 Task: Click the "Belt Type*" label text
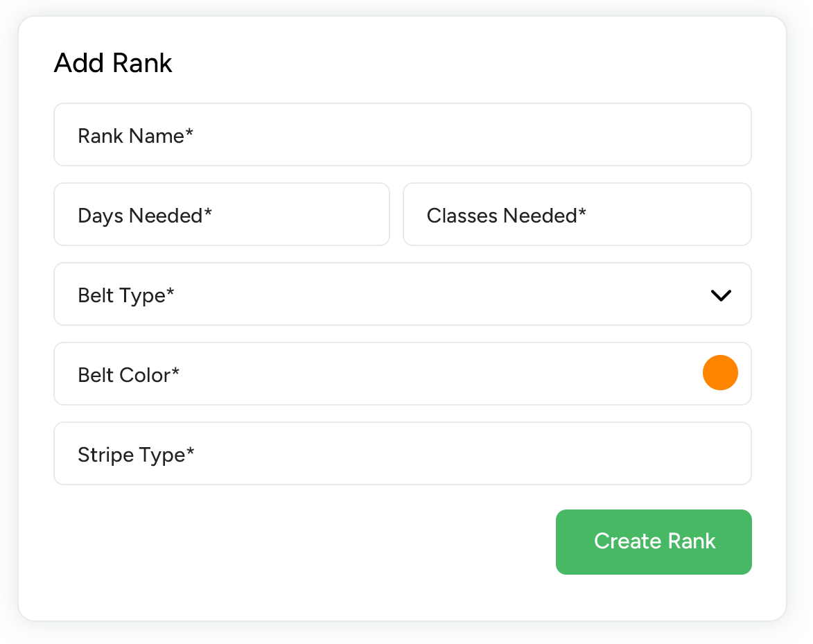[x=125, y=295]
